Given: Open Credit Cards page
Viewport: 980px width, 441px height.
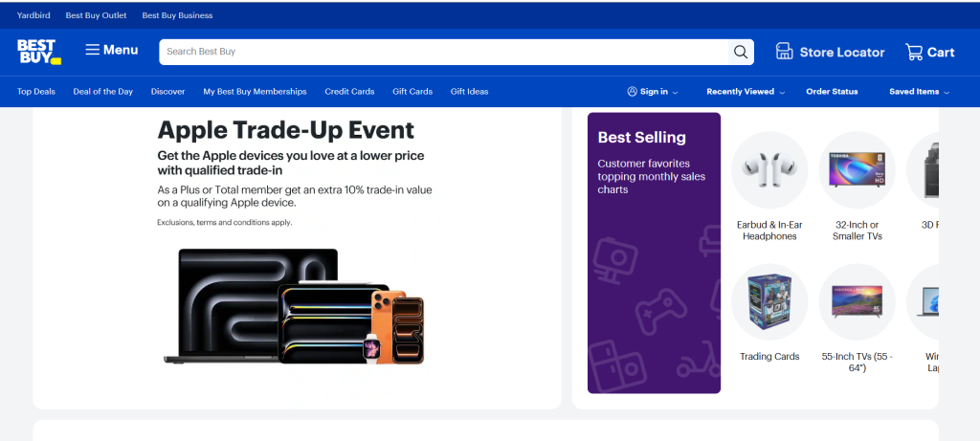Looking at the screenshot, I should pos(349,91).
